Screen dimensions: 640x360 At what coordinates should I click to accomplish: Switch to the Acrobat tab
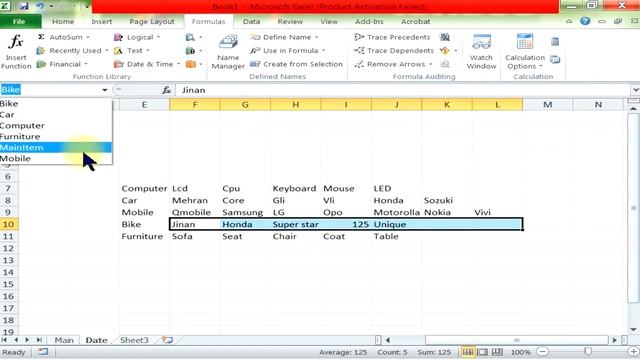416,21
